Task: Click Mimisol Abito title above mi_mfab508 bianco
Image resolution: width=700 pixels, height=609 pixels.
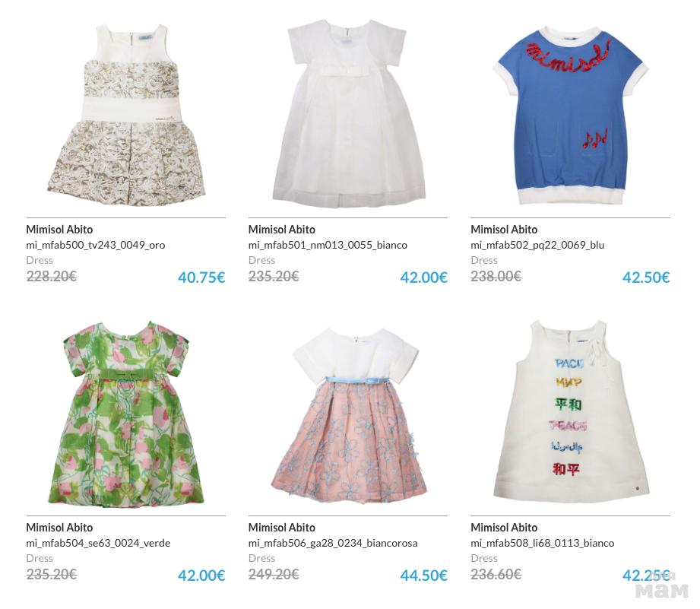Action: point(504,528)
